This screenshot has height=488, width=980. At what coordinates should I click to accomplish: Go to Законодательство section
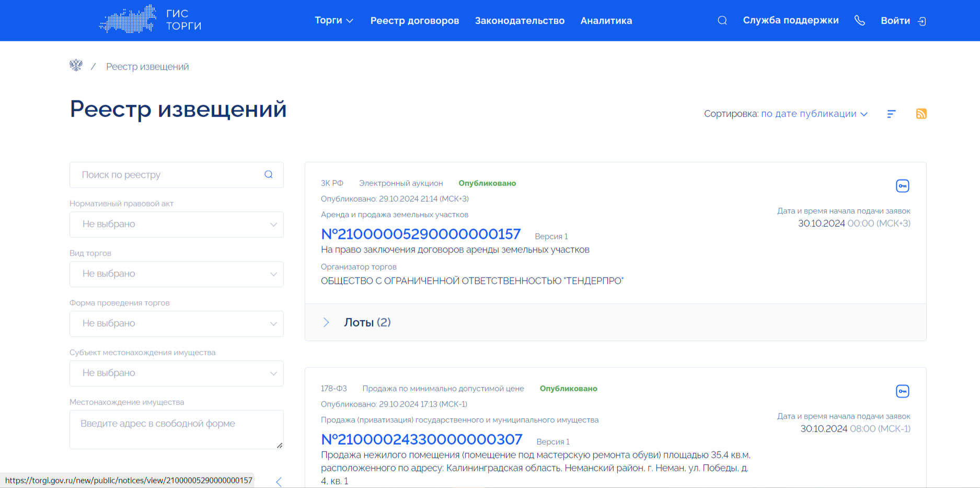520,21
